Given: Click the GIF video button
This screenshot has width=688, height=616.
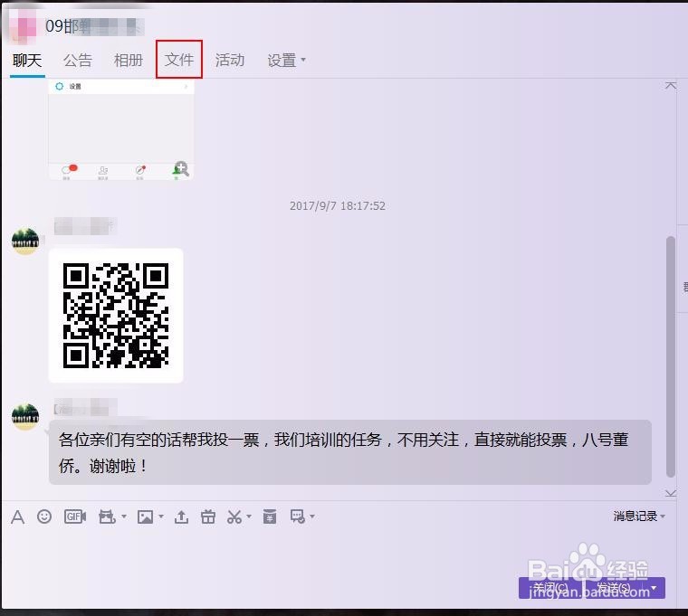Looking at the screenshot, I should tap(75, 516).
